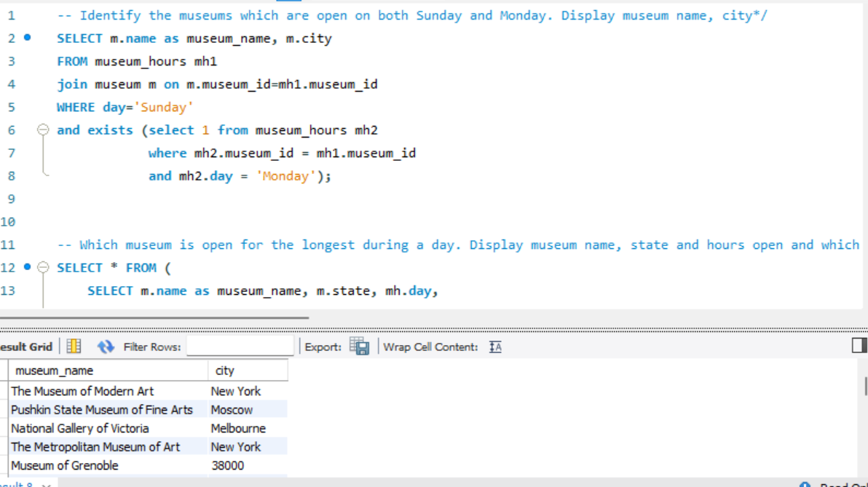Click the blue statement marker on line 2
This screenshot has width=868, height=487.
tap(28, 38)
